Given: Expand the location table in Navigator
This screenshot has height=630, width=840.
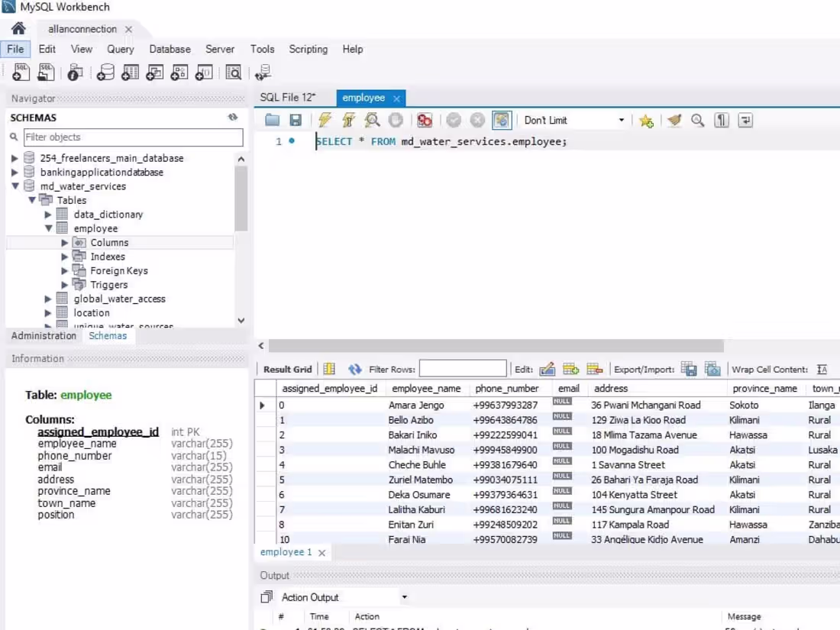Looking at the screenshot, I should pos(48,312).
